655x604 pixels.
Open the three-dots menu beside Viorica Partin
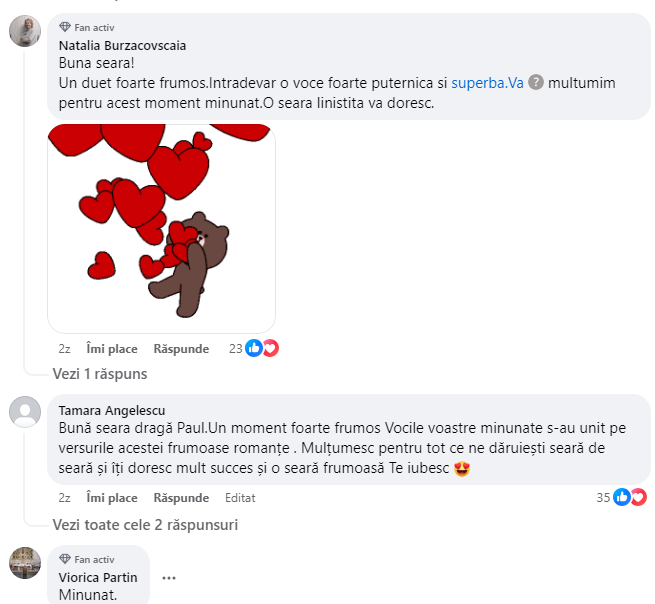click(169, 578)
